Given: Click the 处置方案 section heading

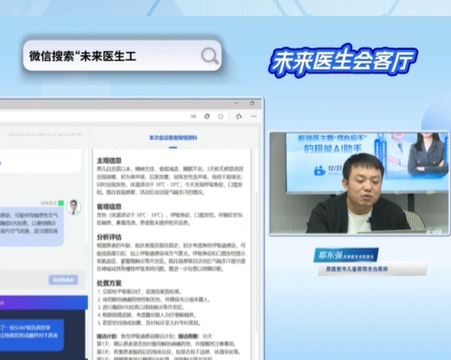Looking at the screenshot, I should click(x=109, y=283).
